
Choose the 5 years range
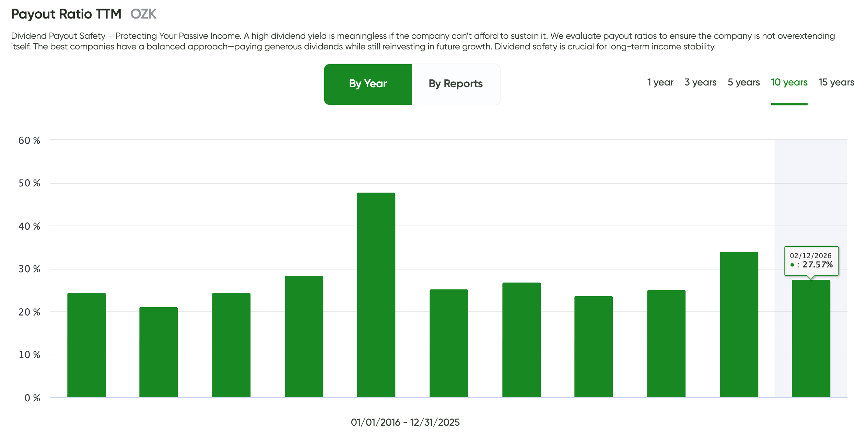tap(743, 82)
